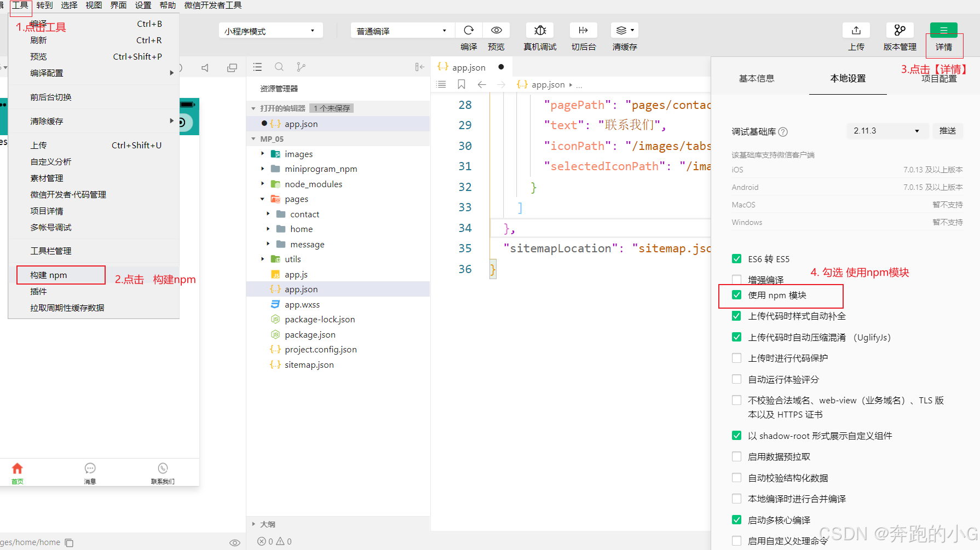Enable skip legal domain verification checkbox

[736, 400]
